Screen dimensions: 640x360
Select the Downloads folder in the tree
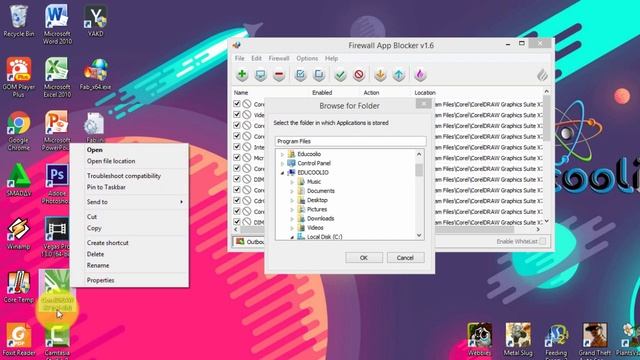tap(320, 218)
